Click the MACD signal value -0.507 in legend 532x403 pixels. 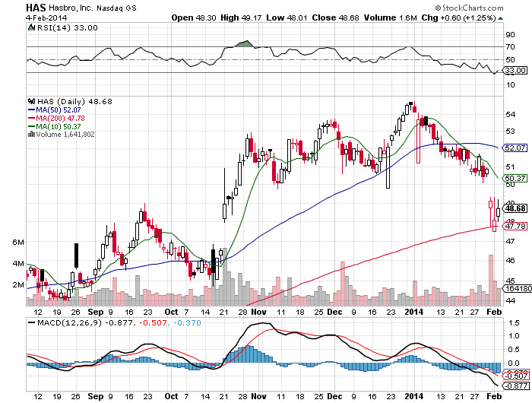[152, 323]
